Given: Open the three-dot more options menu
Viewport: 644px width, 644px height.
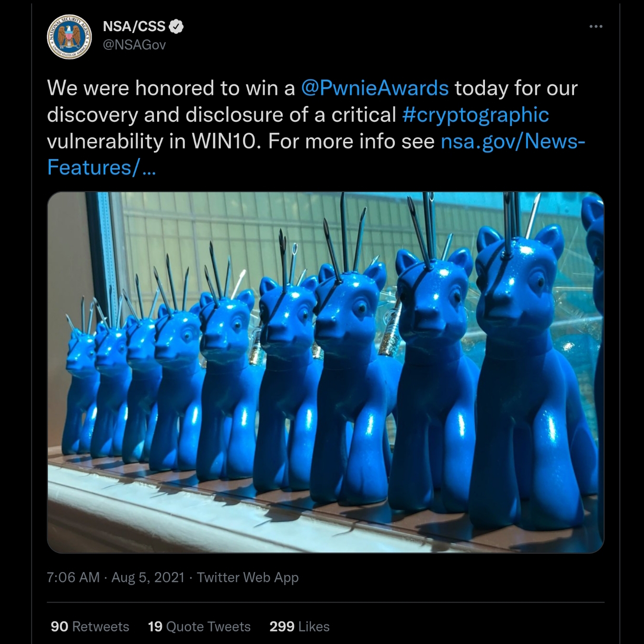Looking at the screenshot, I should coord(596,26).
